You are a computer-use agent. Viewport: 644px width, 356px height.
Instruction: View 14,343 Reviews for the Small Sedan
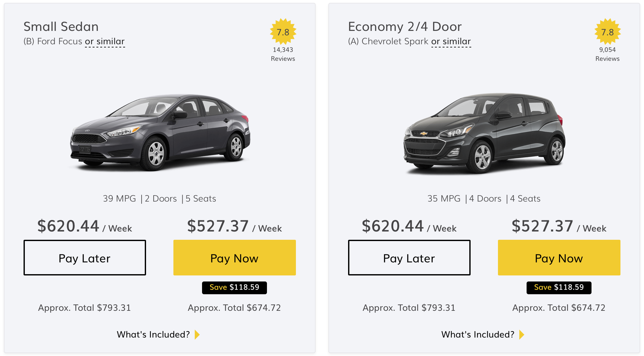click(283, 54)
